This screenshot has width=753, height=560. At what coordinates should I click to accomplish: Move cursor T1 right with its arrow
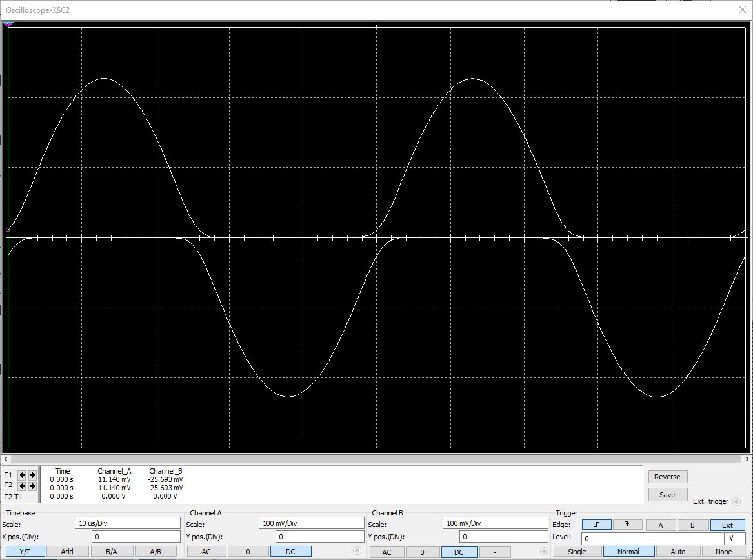(x=32, y=475)
